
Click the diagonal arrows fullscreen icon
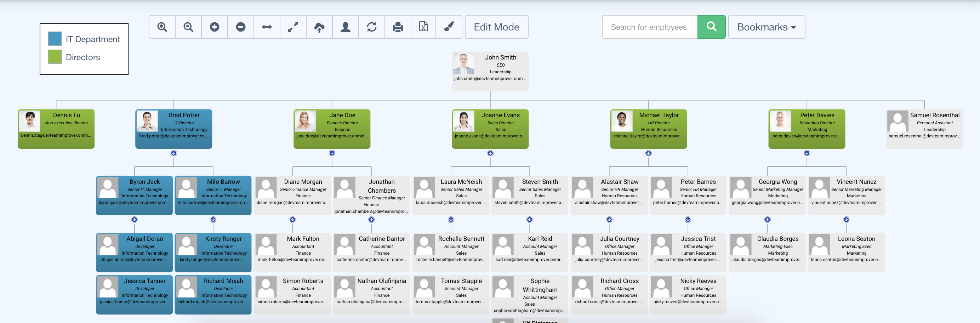click(x=293, y=27)
